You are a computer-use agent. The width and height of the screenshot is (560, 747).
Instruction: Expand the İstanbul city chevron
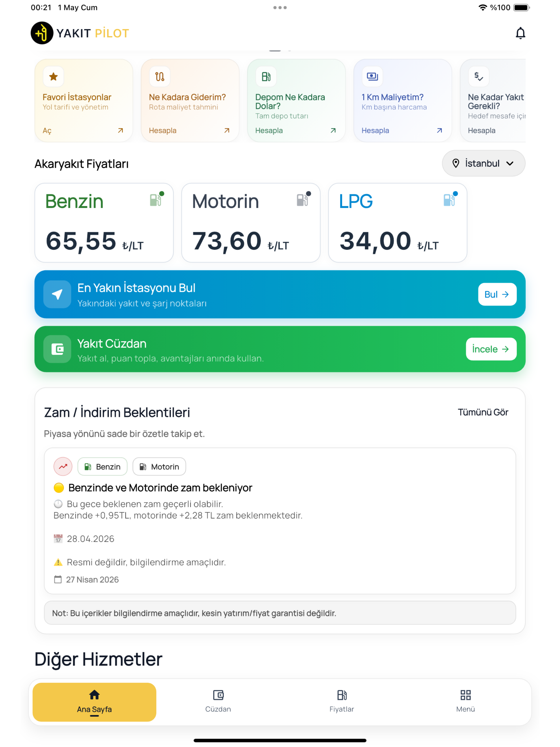(x=510, y=163)
